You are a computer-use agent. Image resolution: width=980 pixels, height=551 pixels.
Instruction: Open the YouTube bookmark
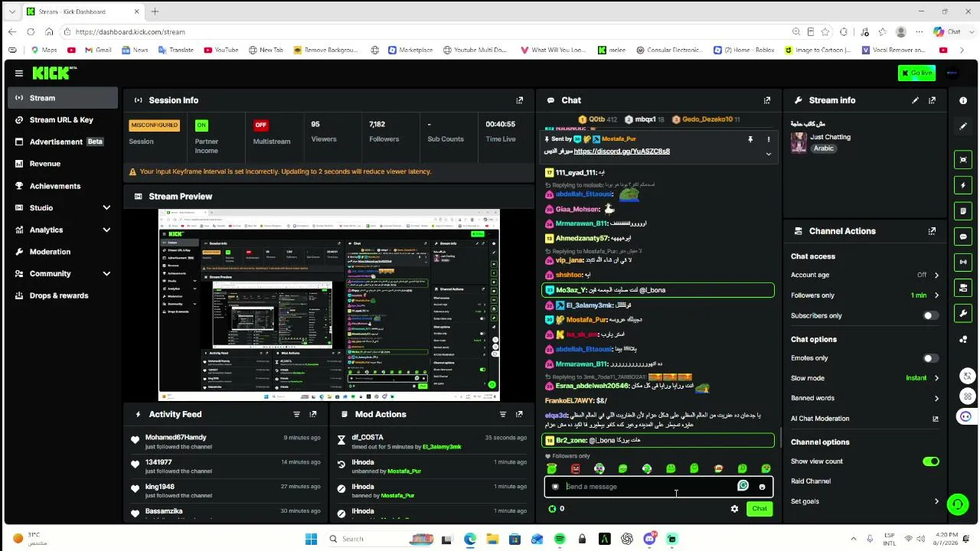[220, 50]
